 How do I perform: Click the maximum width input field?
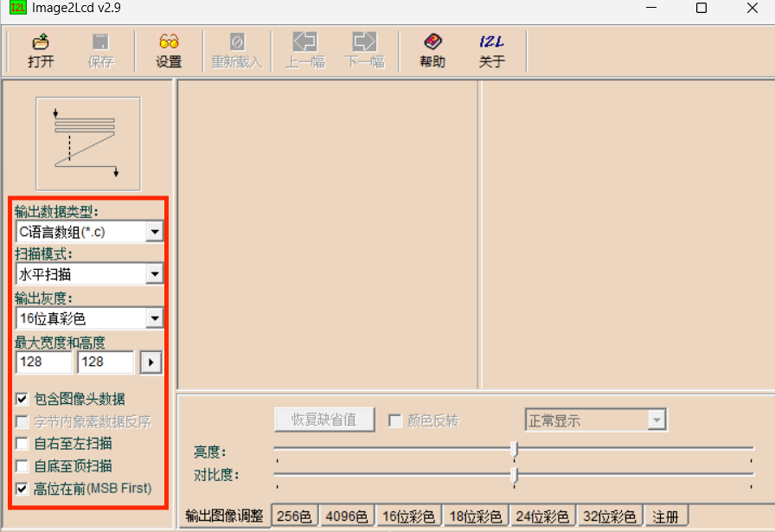coord(43,362)
